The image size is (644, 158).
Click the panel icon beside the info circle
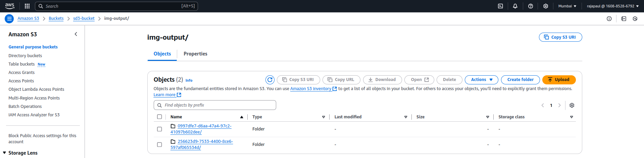624,18
